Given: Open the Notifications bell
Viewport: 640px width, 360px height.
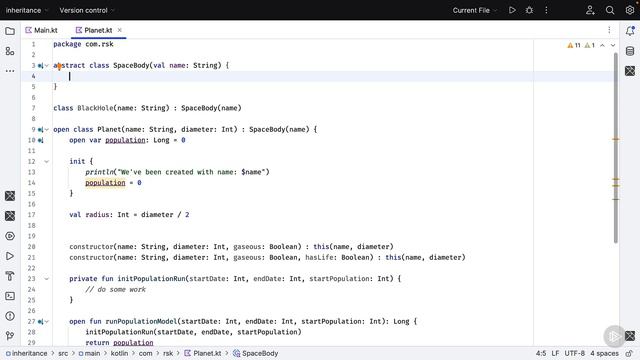Looking at the screenshot, I should (630, 31).
